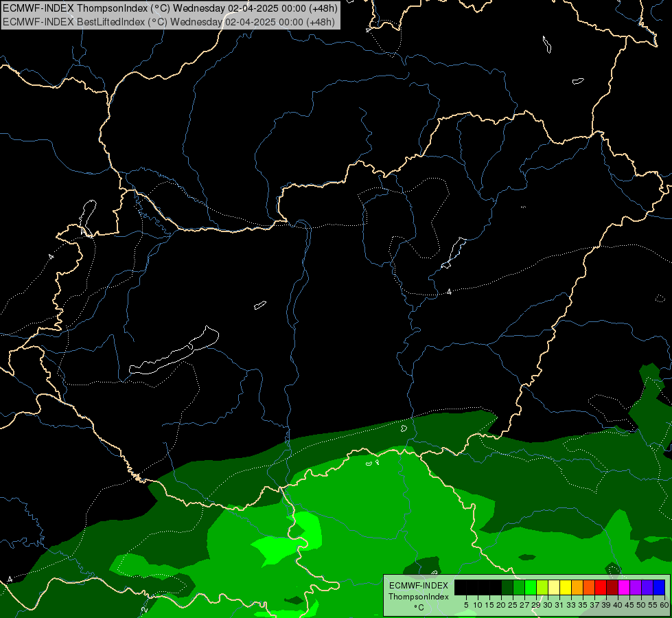Click the legend's ThompsonIndex label

pos(419,597)
